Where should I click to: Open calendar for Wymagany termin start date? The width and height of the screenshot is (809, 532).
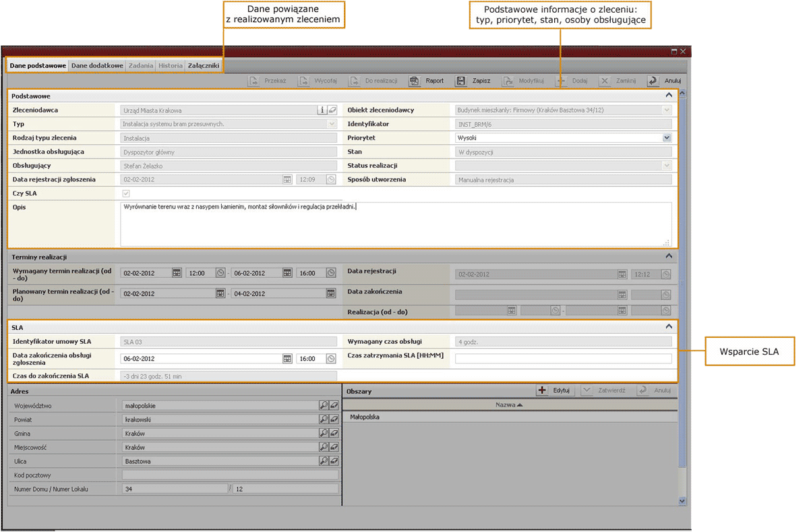pyautogui.click(x=177, y=273)
